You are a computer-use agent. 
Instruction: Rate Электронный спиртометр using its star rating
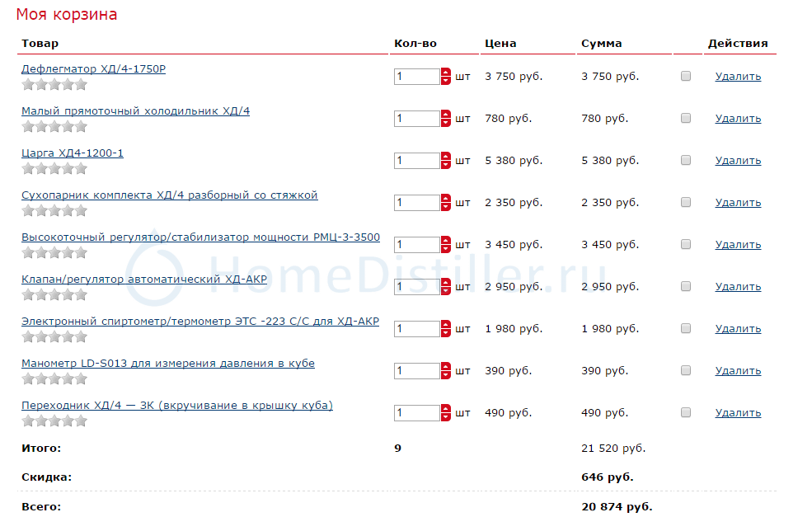click(54, 337)
